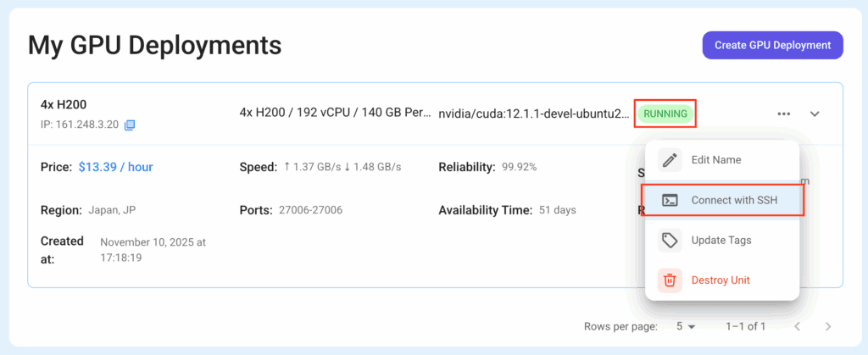Click the My GPU Deployments heading

click(x=154, y=44)
